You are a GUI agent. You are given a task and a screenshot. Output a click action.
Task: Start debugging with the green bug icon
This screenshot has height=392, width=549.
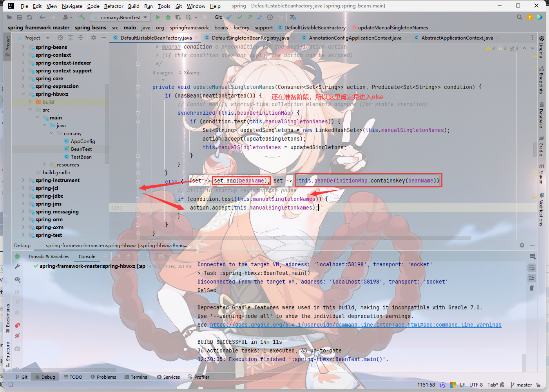tap(168, 17)
